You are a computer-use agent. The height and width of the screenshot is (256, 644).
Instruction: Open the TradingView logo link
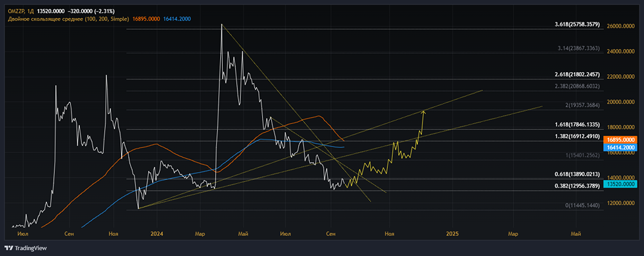click(26, 248)
